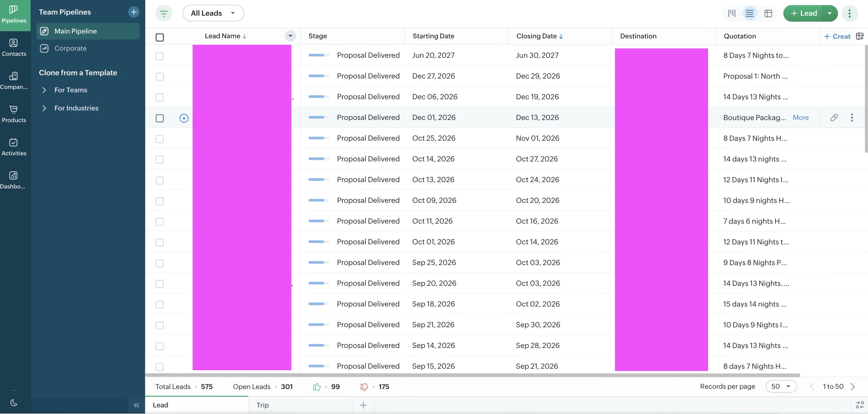Click the Starting Date column header
The height and width of the screenshot is (414, 868).
433,36
